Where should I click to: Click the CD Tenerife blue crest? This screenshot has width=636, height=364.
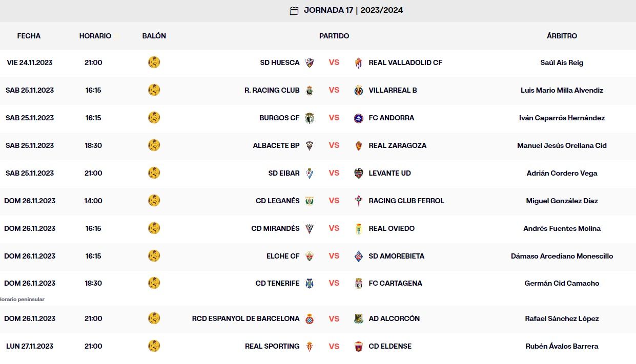(310, 284)
